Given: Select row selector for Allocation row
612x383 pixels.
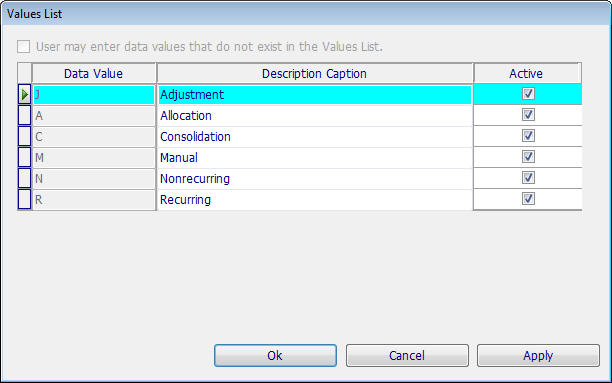Looking at the screenshot, I should click(x=25, y=116).
